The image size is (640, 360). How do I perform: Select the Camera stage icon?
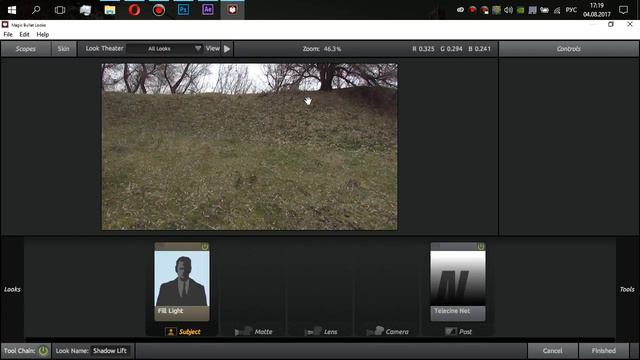tap(375, 331)
